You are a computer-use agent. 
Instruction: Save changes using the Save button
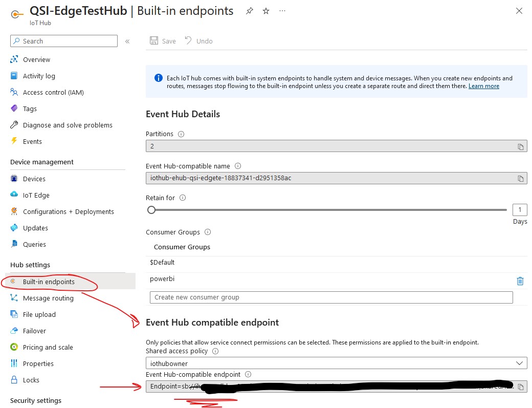point(163,41)
